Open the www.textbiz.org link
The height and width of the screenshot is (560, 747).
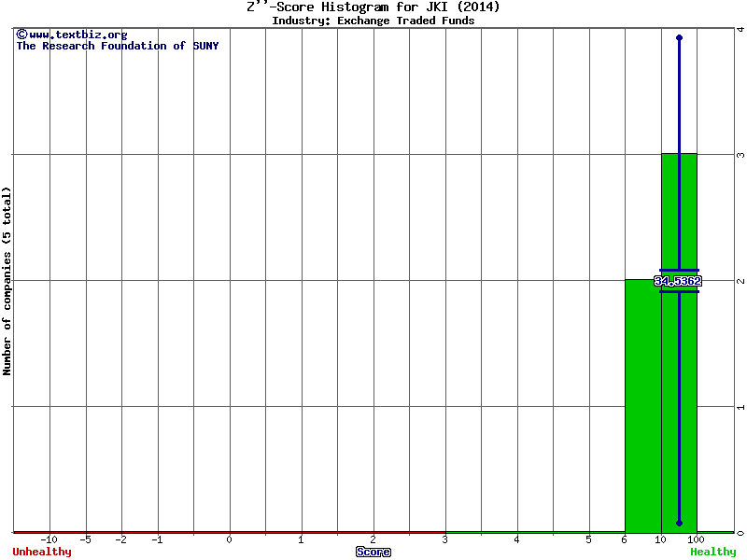[78, 35]
